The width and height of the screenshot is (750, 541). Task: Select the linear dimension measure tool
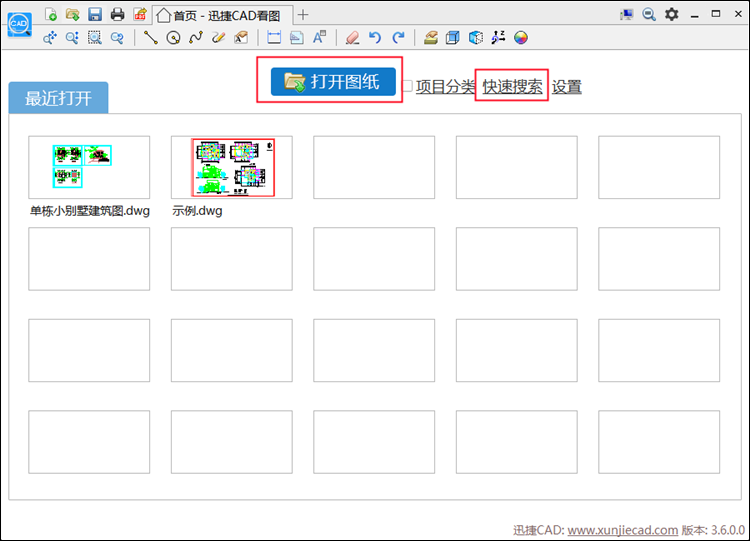coord(274,37)
